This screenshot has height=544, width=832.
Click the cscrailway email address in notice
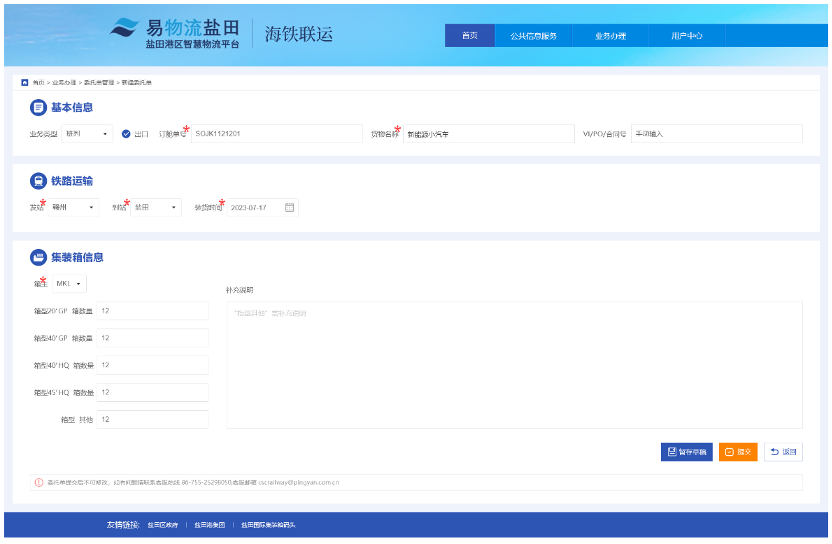pos(299,482)
